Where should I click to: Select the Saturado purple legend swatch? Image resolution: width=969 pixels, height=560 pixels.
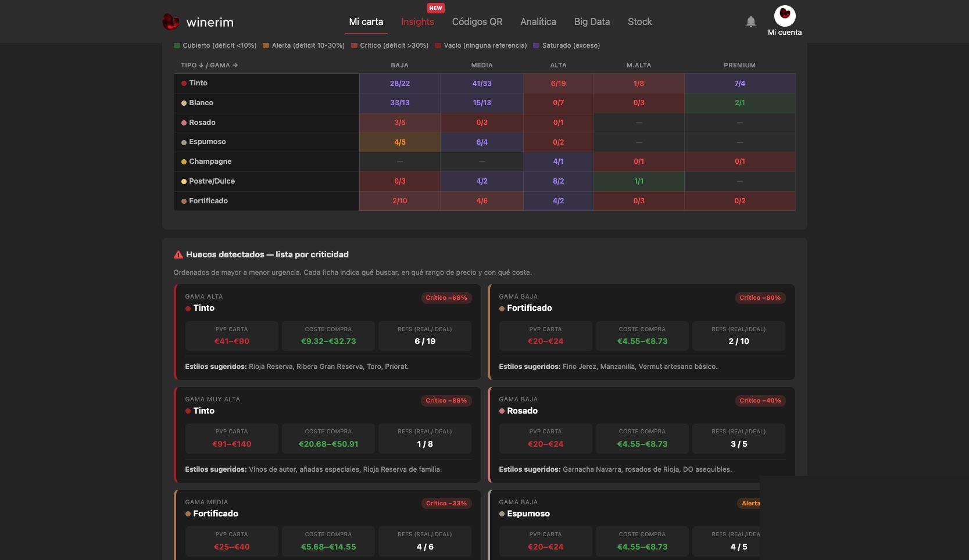[537, 45]
